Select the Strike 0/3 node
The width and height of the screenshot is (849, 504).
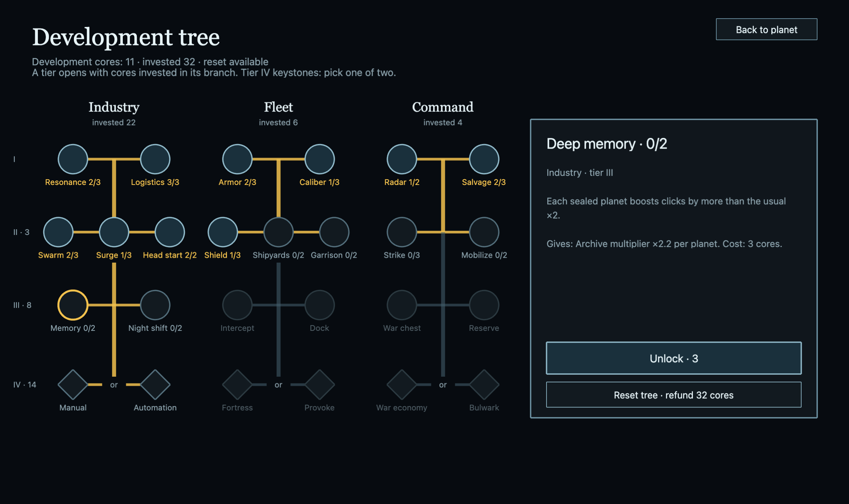(402, 232)
